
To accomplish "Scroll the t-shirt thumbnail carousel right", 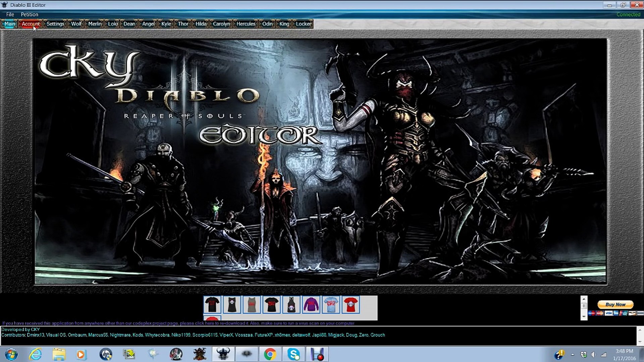I will (584, 317).
